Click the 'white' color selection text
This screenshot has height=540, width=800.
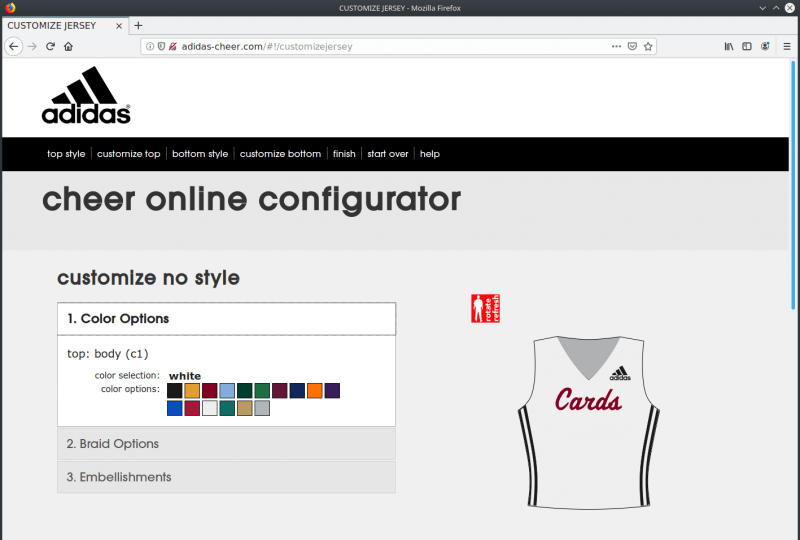pos(185,376)
